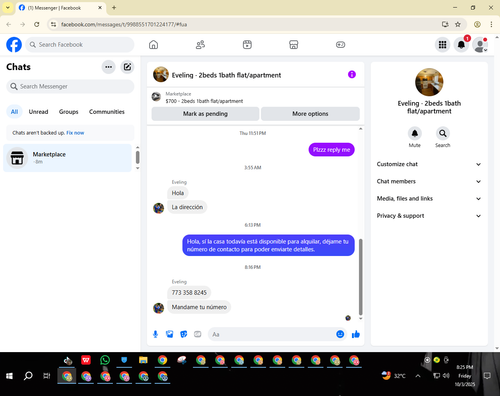This screenshot has width=500, height=396.
Task: Click the Mandame tu número message
Action: tap(199, 307)
